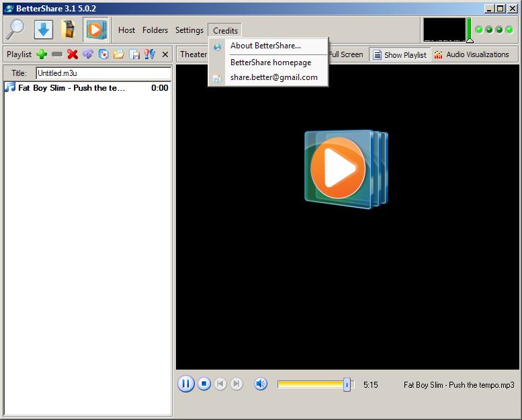This screenshot has width=522, height=420.
Task: Open a playlist with the folder icon
Action: tap(118, 54)
